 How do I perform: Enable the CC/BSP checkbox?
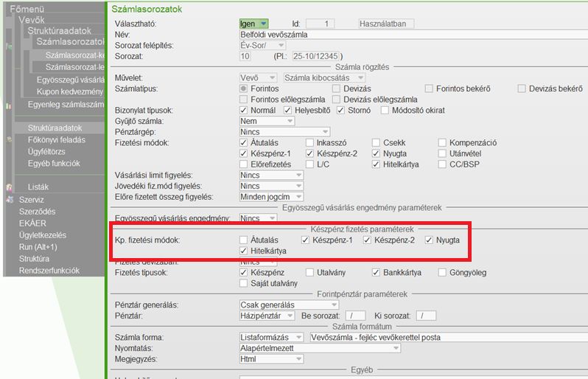(x=443, y=164)
